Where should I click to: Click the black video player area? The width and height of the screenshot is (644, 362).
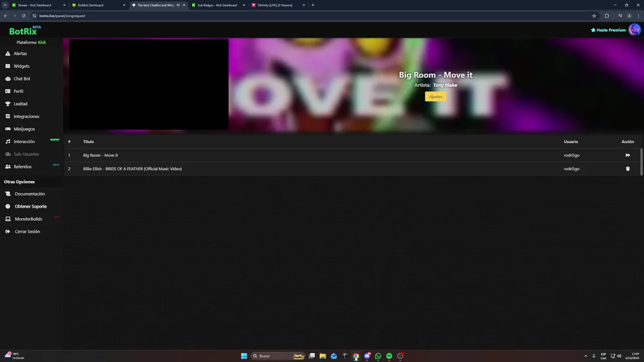click(x=149, y=84)
